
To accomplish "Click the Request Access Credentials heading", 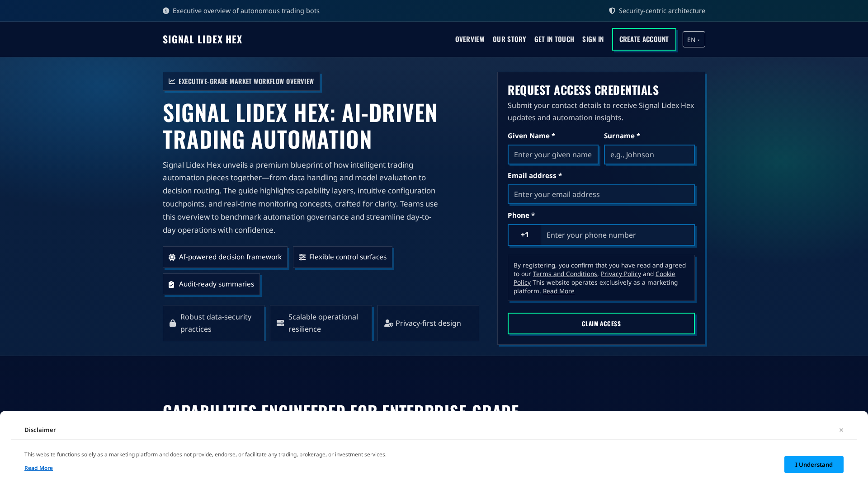I will pos(583,90).
